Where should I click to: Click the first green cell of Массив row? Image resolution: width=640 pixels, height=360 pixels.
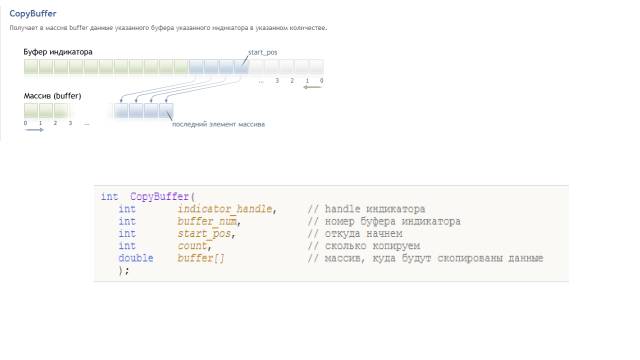pyautogui.click(x=31, y=111)
